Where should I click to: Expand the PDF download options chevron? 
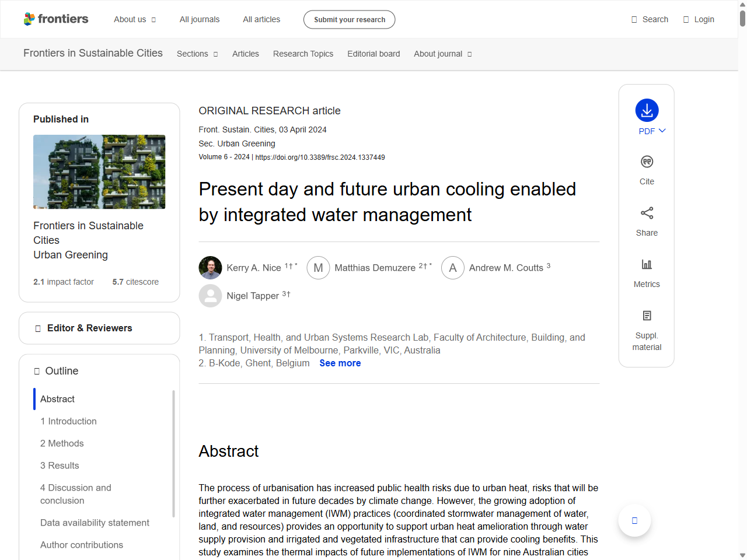point(662,131)
